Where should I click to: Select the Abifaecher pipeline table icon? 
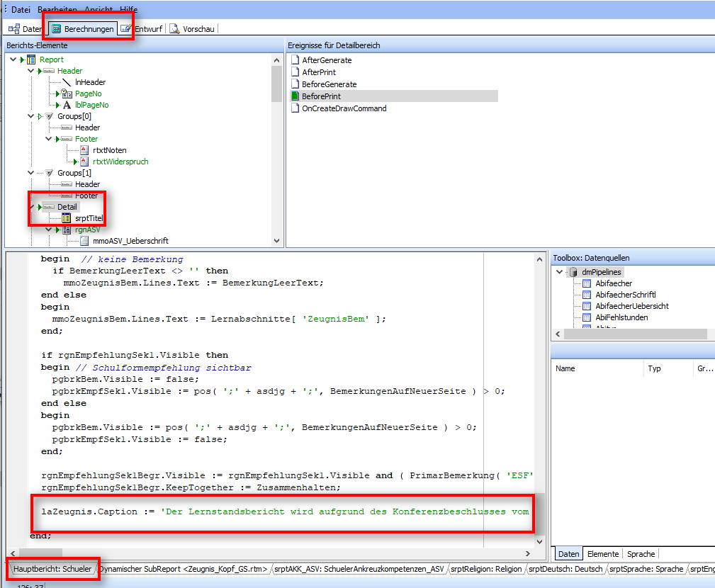coord(587,283)
